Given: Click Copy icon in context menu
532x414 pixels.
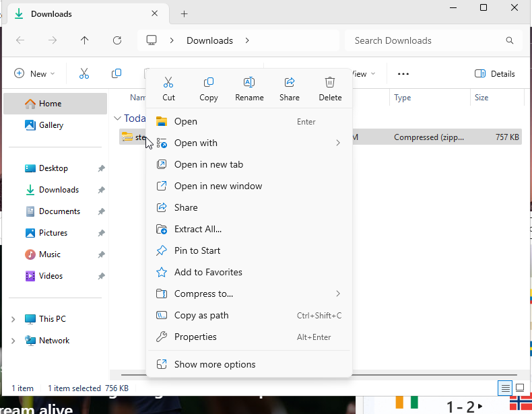Looking at the screenshot, I should pyautogui.click(x=208, y=82).
